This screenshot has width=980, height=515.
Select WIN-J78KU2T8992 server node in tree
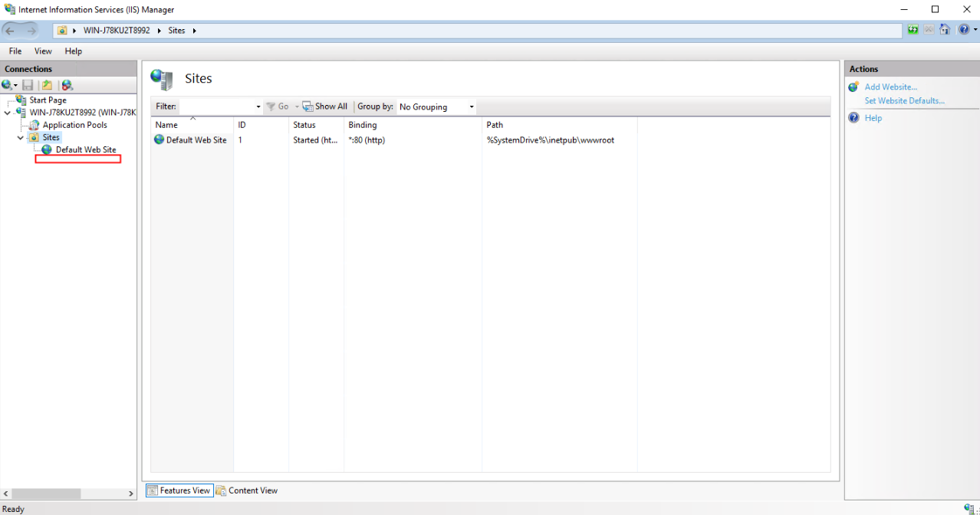coord(82,113)
